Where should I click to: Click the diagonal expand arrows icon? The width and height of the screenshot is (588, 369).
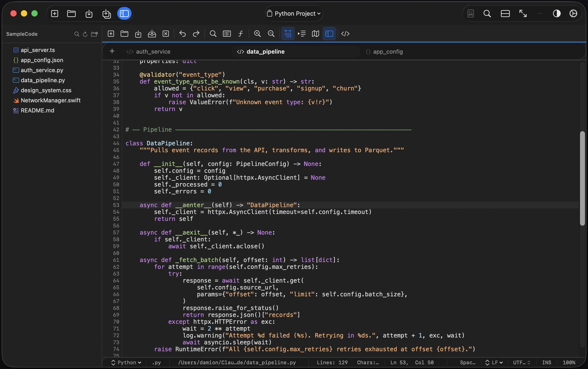tap(523, 14)
